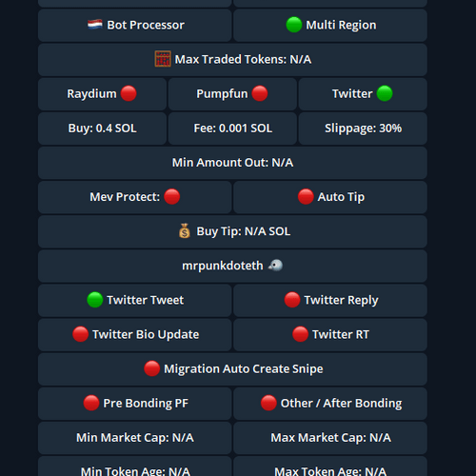Adjust Slippage: 30% setting
The image size is (476, 476).
pyautogui.click(x=363, y=129)
